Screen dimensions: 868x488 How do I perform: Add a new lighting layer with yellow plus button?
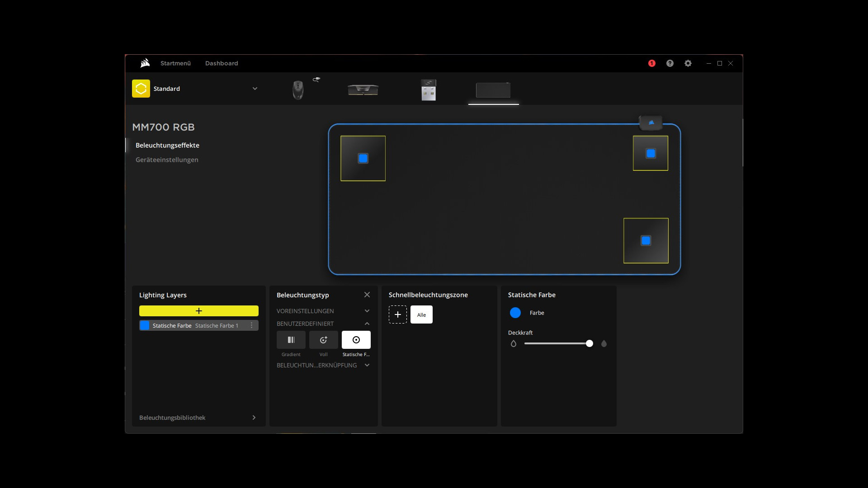tap(198, 311)
